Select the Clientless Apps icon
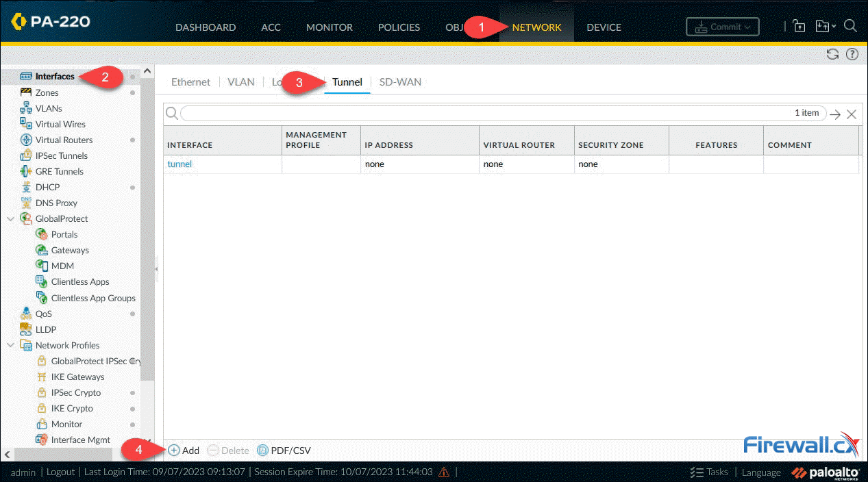This screenshot has height=482, width=868. pyautogui.click(x=41, y=281)
